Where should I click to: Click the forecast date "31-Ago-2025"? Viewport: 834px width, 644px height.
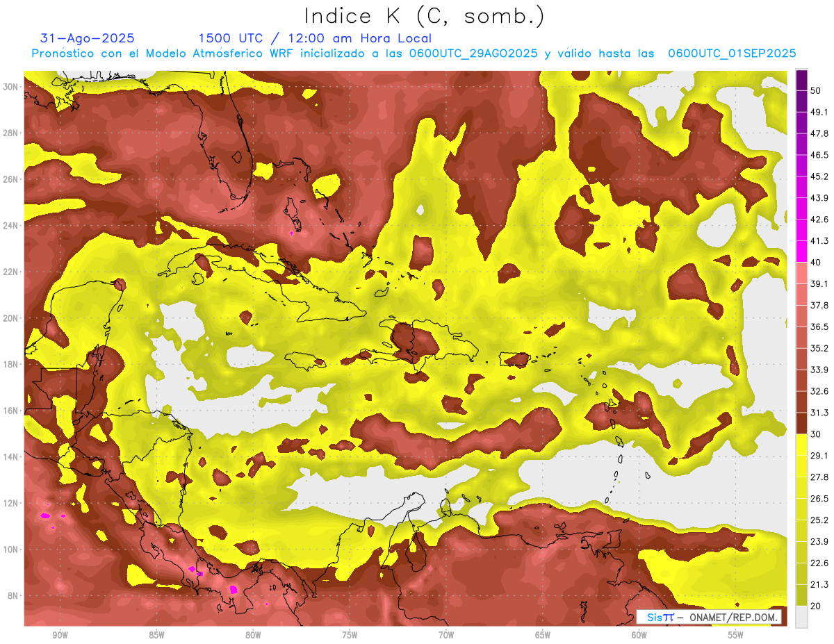(88, 38)
